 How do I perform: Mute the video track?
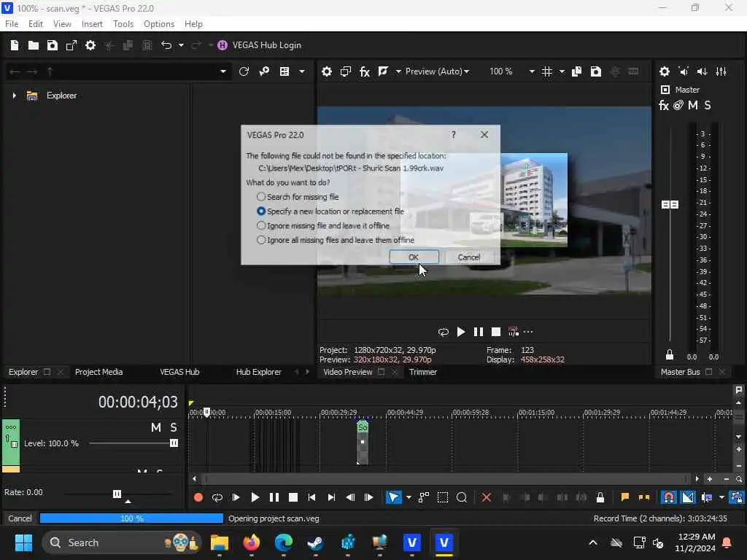point(156,427)
